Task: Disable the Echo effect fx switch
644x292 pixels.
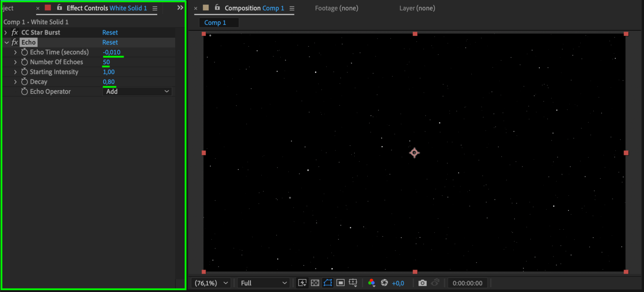Action: [x=15, y=42]
